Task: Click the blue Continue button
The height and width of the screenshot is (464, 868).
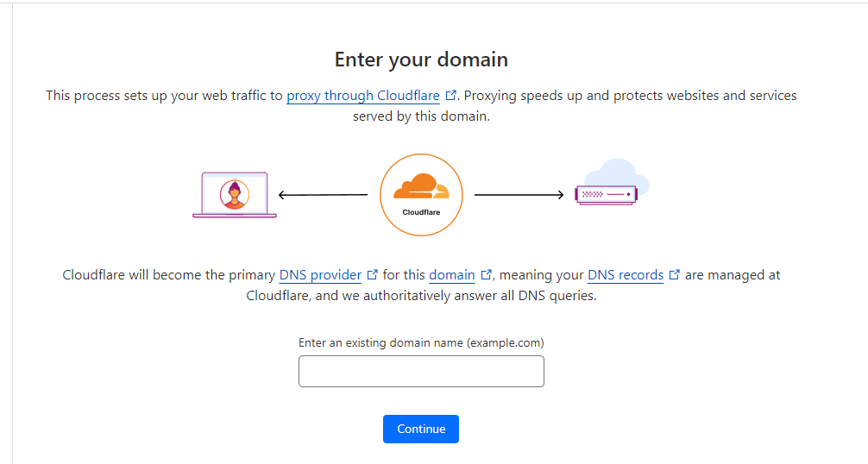Action: point(421,429)
